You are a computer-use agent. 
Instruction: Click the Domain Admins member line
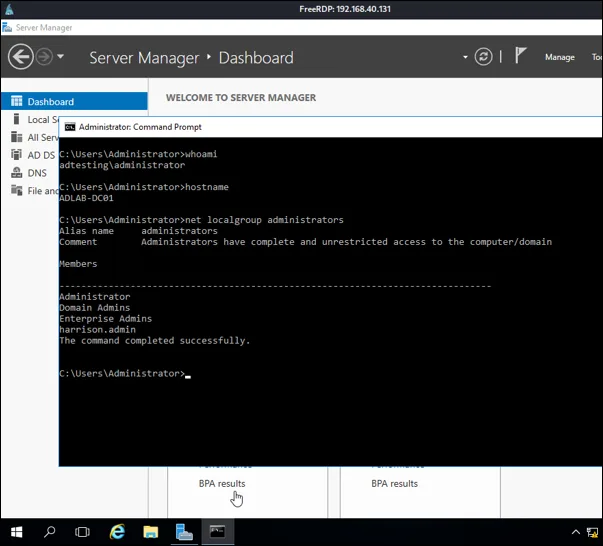tap(95, 308)
